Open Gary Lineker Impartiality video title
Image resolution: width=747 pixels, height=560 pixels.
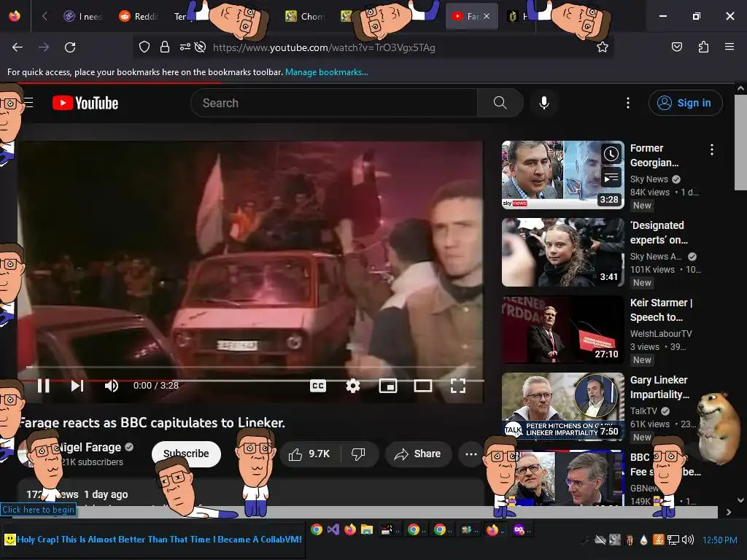coord(659,387)
